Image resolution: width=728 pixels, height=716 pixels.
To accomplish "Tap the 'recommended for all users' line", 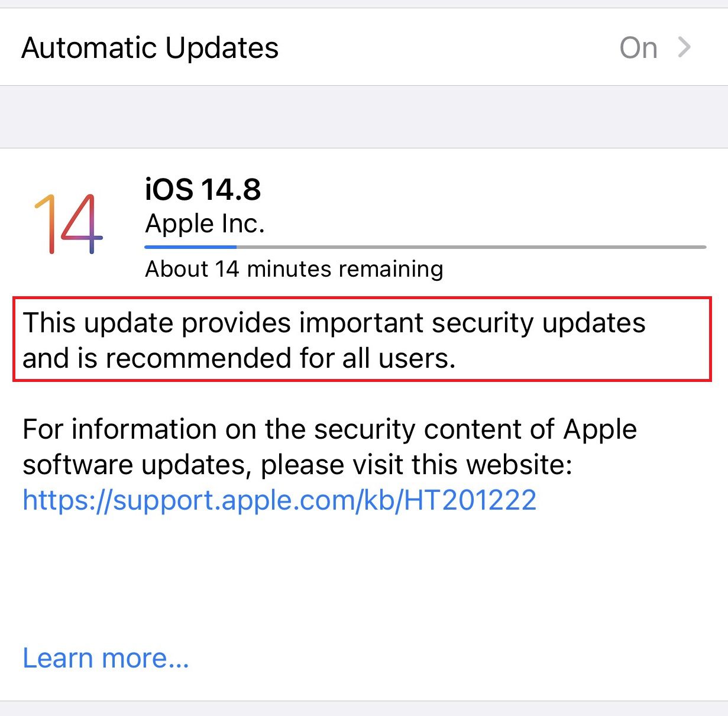I will tap(239, 358).
